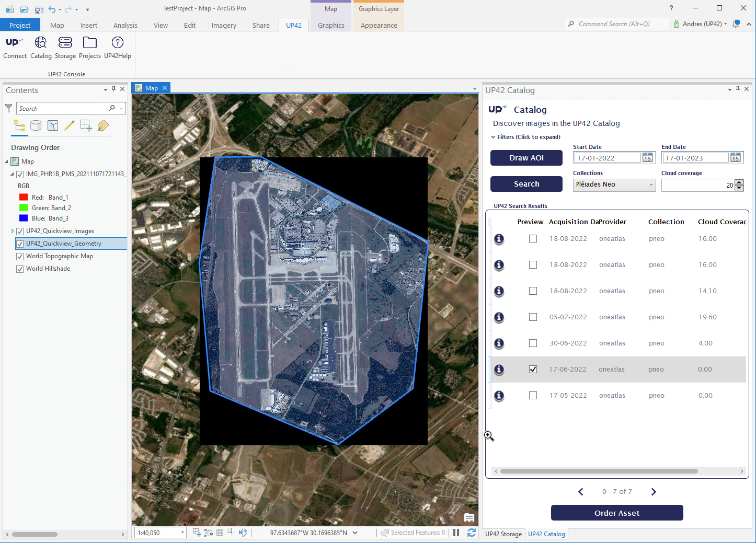The height and width of the screenshot is (543, 756).
Task: Open the map scale dropdown
Action: [182, 533]
